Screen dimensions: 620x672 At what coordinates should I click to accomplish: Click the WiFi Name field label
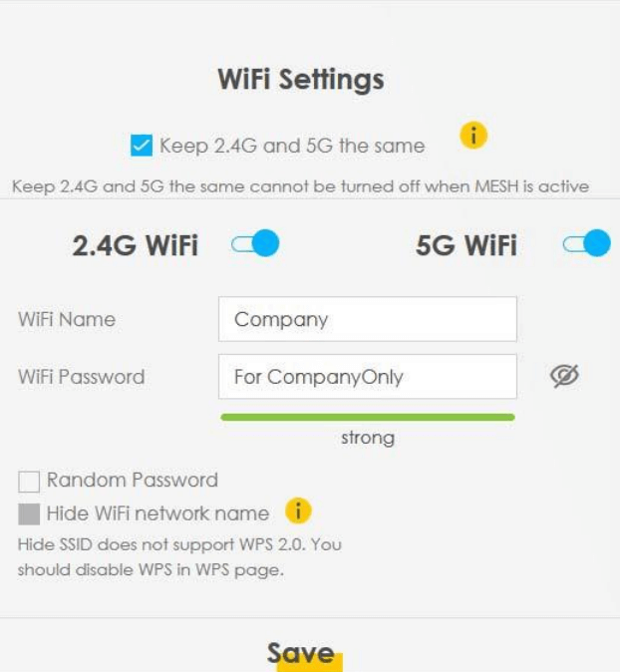[x=66, y=320]
